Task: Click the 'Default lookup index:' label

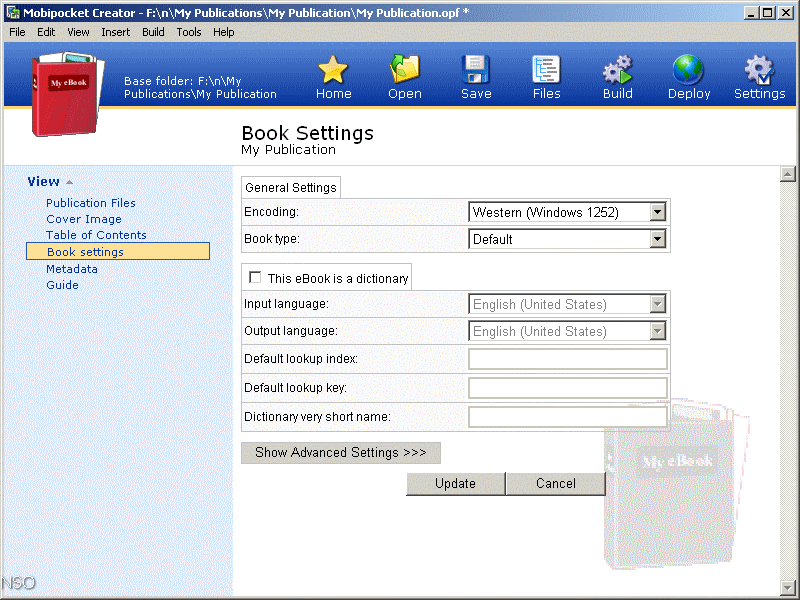Action: (301, 359)
